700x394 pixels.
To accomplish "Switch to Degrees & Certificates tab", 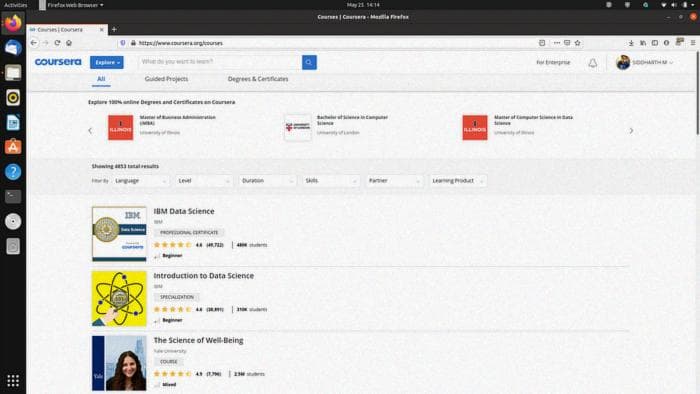I will [258, 79].
